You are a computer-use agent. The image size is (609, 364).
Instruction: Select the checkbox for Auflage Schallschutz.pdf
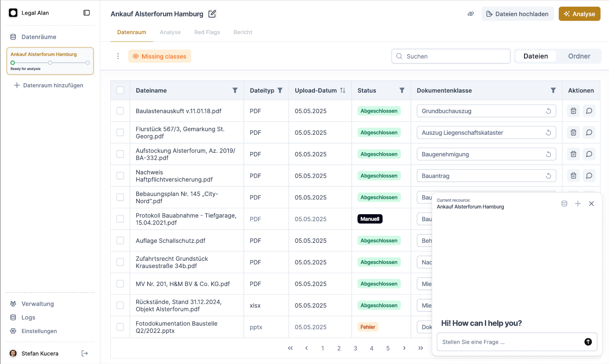tap(120, 240)
